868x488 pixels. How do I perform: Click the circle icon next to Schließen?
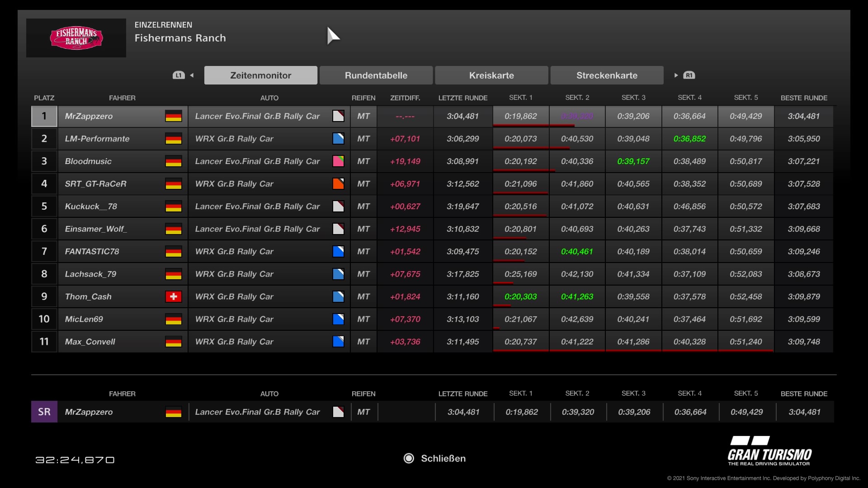click(409, 458)
